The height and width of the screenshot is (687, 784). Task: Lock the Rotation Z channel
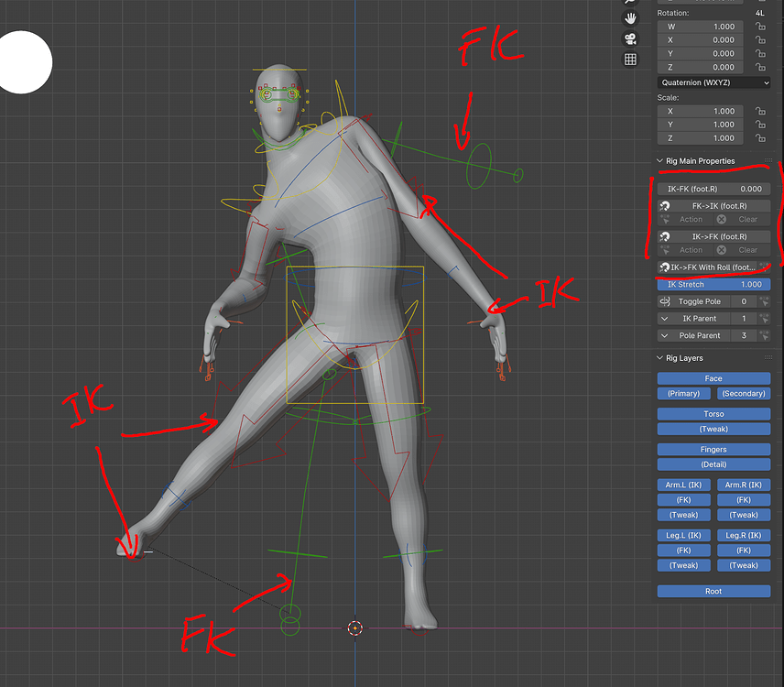(760, 67)
